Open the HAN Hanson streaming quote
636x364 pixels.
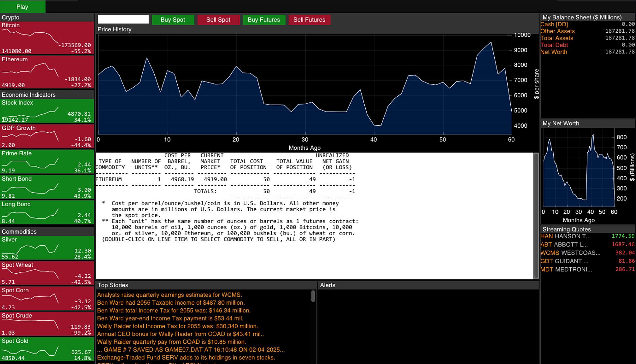tap(587, 237)
